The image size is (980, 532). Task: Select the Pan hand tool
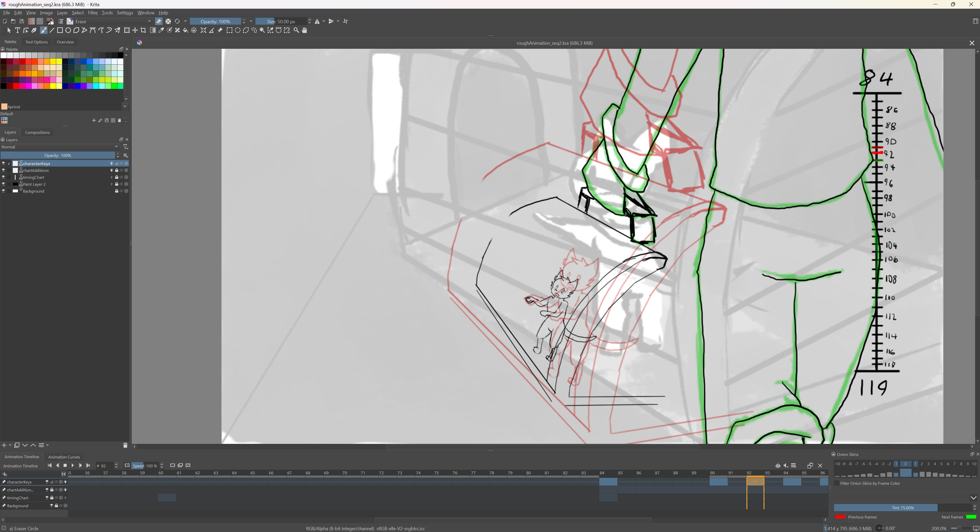click(304, 30)
